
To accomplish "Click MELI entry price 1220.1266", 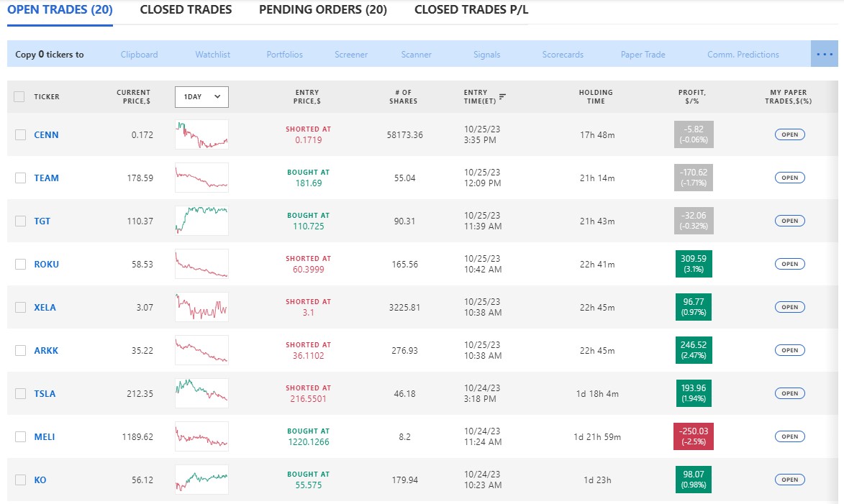I will click(309, 441).
